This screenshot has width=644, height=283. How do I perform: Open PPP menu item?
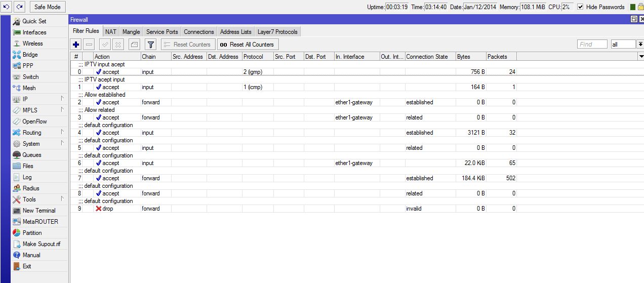click(x=39, y=66)
